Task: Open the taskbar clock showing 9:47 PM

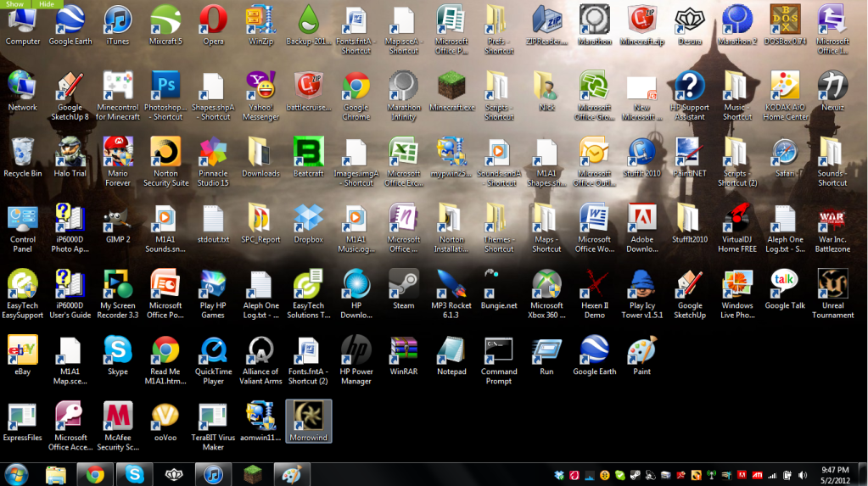Action: 835,475
